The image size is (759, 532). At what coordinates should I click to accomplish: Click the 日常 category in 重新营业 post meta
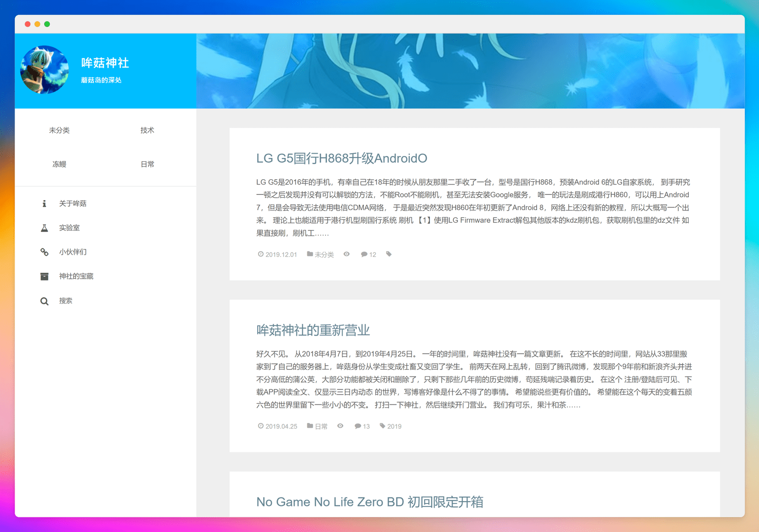point(321,426)
